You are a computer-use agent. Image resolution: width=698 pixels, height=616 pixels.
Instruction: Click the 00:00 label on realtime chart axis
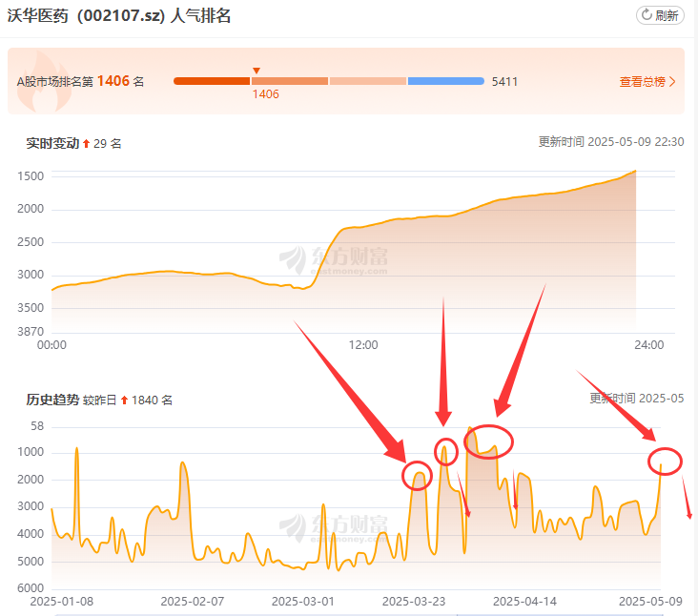(x=51, y=345)
